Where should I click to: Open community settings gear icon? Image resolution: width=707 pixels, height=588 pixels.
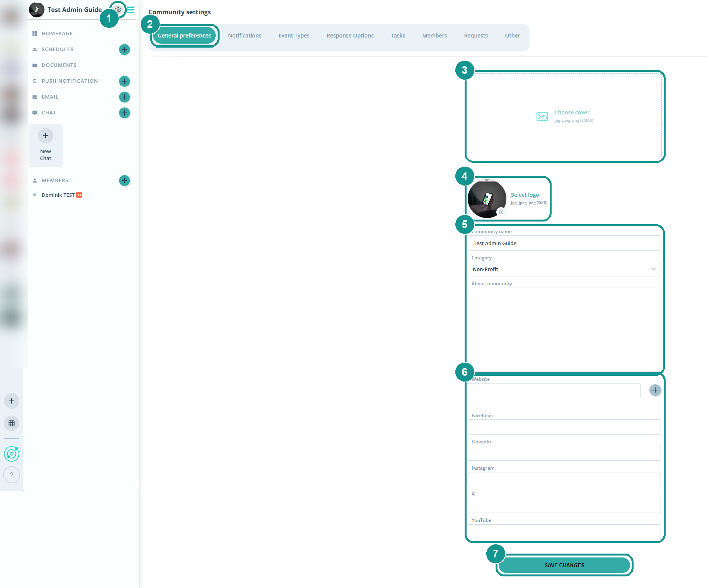point(118,10)
